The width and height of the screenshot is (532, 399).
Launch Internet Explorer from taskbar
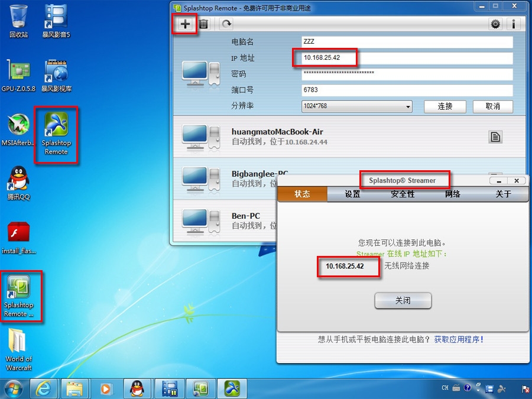43,389
